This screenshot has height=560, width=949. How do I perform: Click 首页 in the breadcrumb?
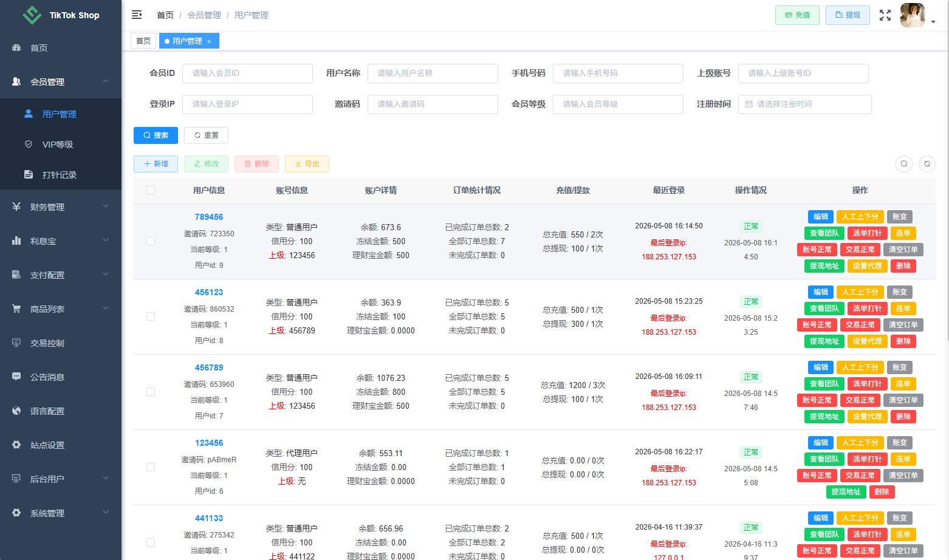165,15
